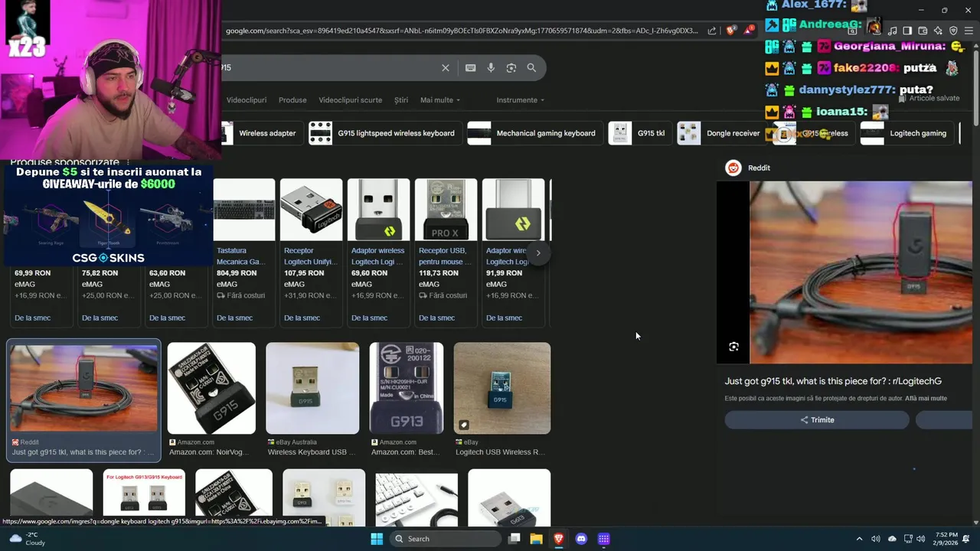Click the share page icon in address bar
The image size is (980, 551).
click(712, 31)
